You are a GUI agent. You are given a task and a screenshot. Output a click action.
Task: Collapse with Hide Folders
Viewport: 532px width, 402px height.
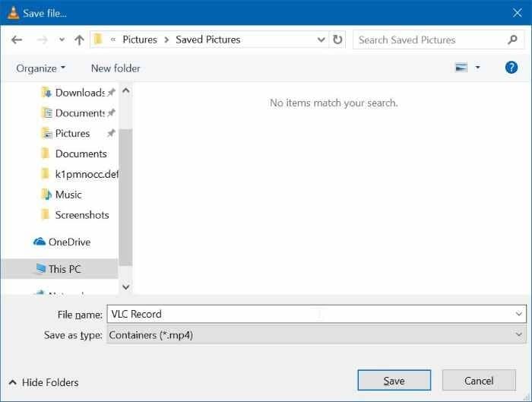43,382
